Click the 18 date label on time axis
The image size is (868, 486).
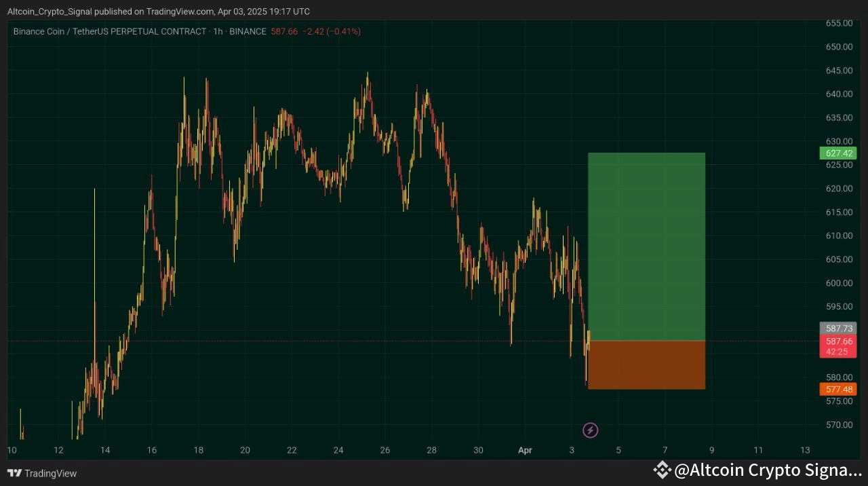pyautogui.click(x=199, y=450)
